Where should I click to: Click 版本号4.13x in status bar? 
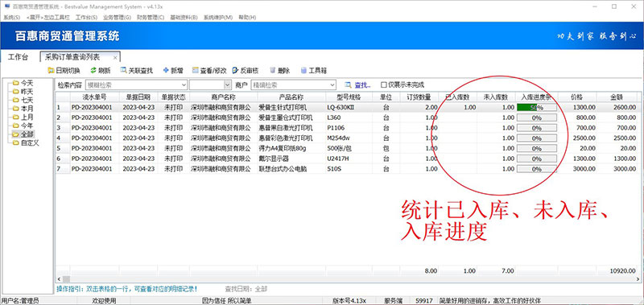pyautogui.click(x=349, y=301)
